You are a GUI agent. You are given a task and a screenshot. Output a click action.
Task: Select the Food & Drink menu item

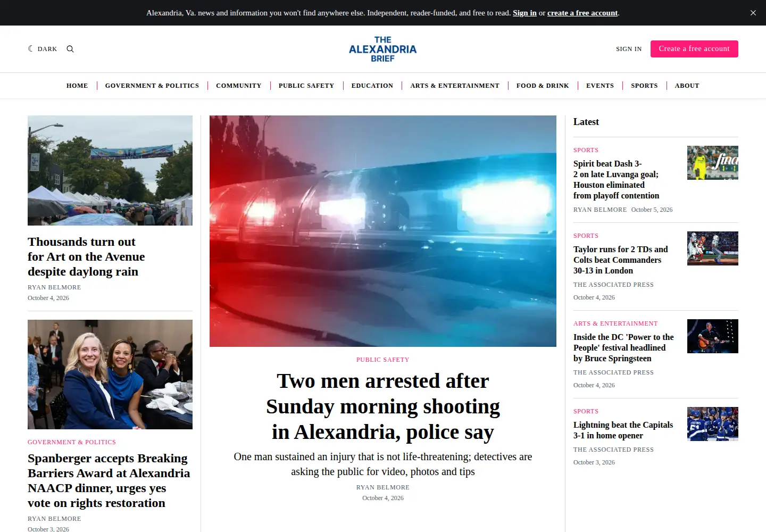click(x=543, y=86)
